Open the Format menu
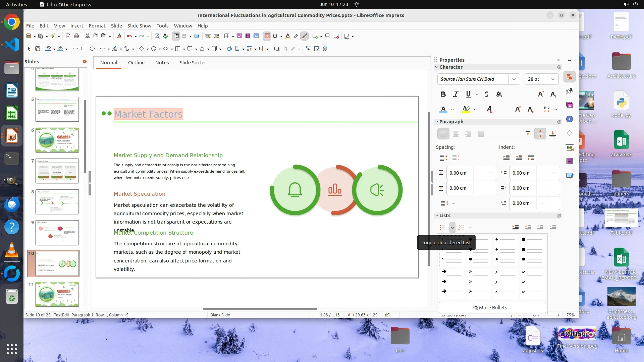The image size is (644, 362). coord(97,25)
